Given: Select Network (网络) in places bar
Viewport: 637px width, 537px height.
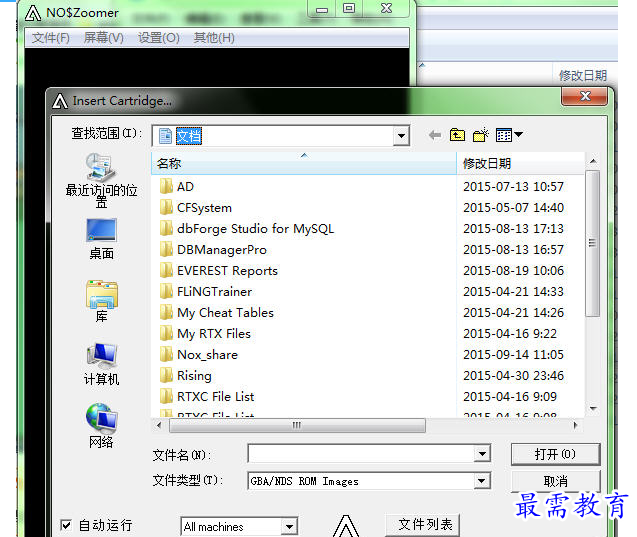Looking at the screenshot, I should pos(101,426).
